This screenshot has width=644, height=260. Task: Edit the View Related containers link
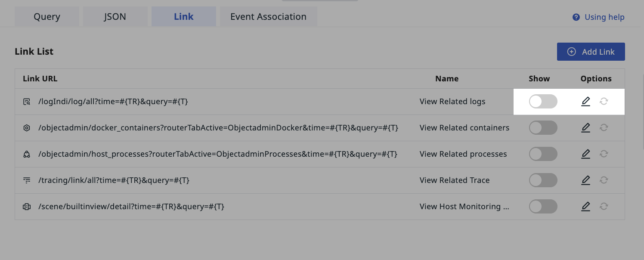point(585,128)
